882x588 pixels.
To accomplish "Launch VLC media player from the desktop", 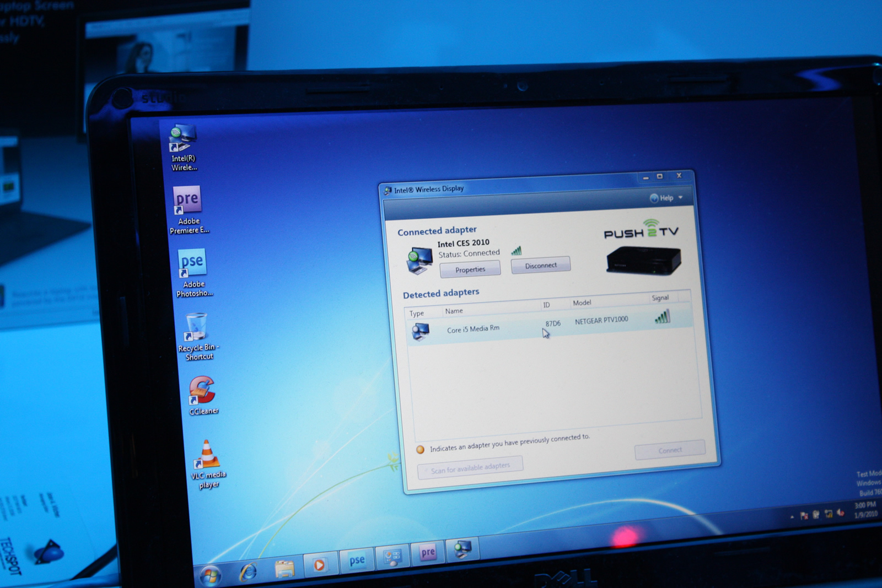I will click(207, 455).
